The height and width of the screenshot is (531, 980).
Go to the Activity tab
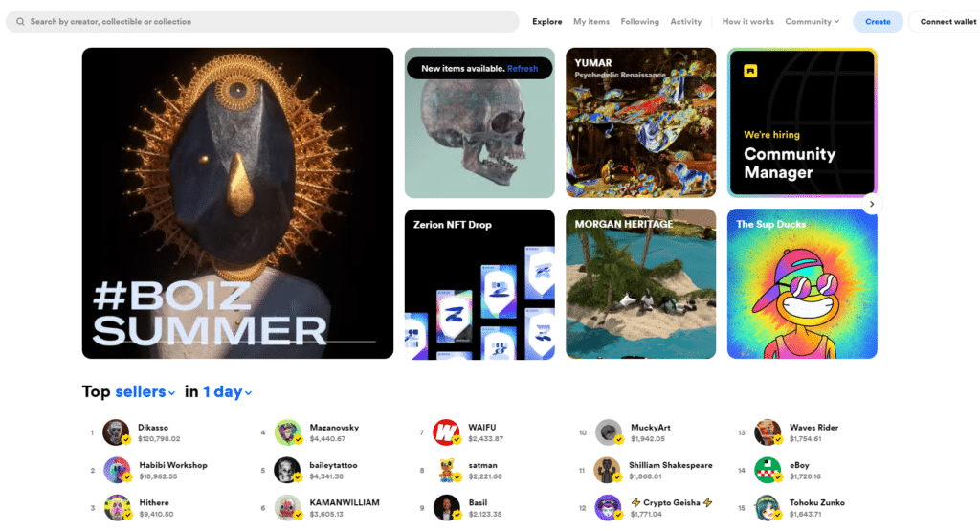point(685,21)
